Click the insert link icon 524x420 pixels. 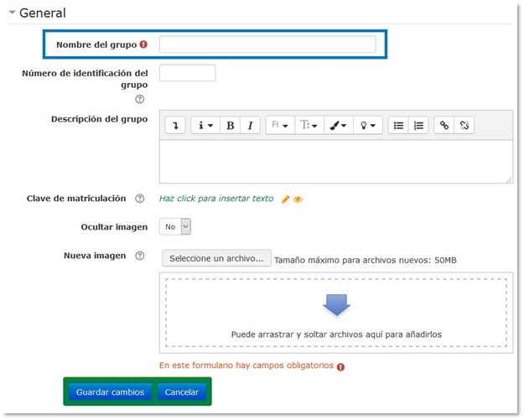(444, 126)
